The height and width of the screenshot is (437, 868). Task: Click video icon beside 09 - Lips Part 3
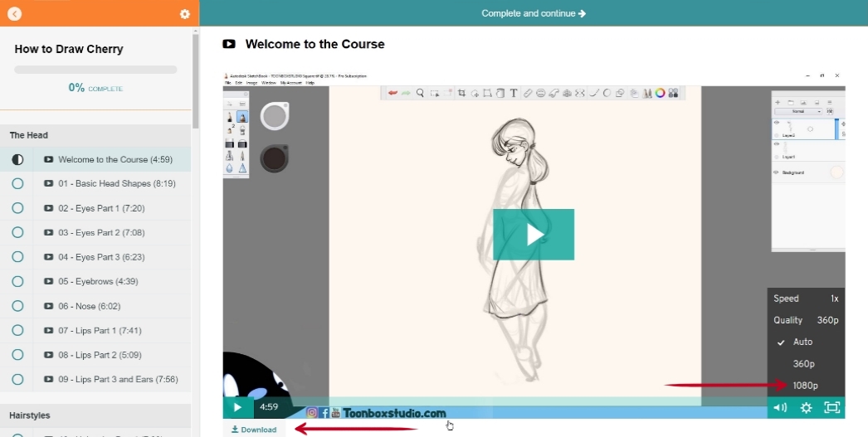tap(49, 379)
